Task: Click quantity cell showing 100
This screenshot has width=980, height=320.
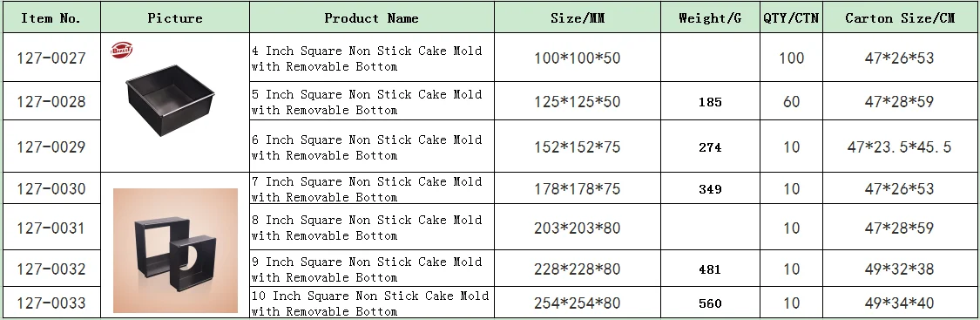Action: 791,58
